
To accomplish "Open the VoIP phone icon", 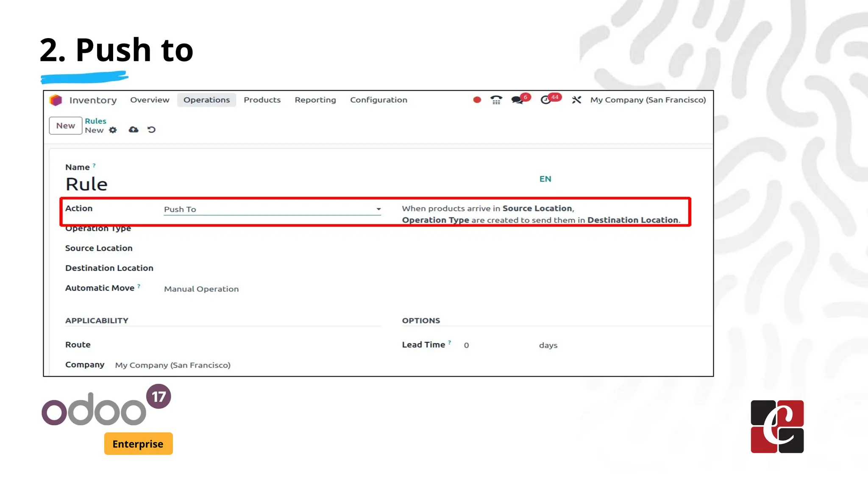I will [x=496, y=100].
